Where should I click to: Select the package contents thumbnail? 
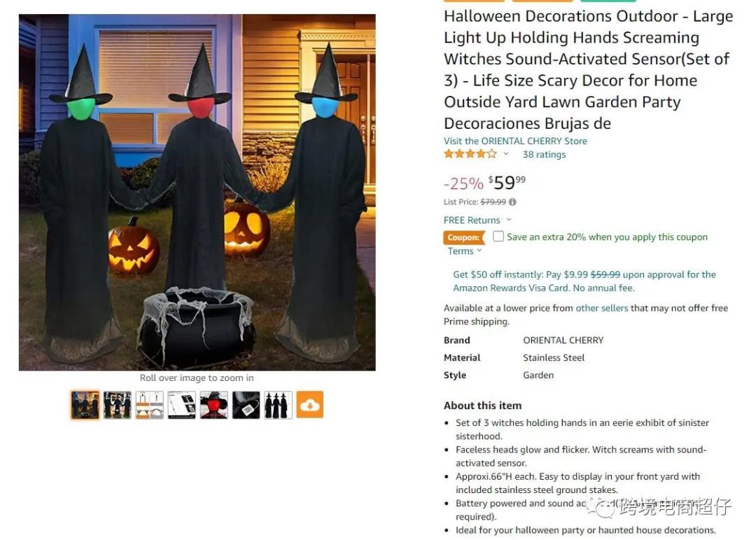click(x=181, y=404)
